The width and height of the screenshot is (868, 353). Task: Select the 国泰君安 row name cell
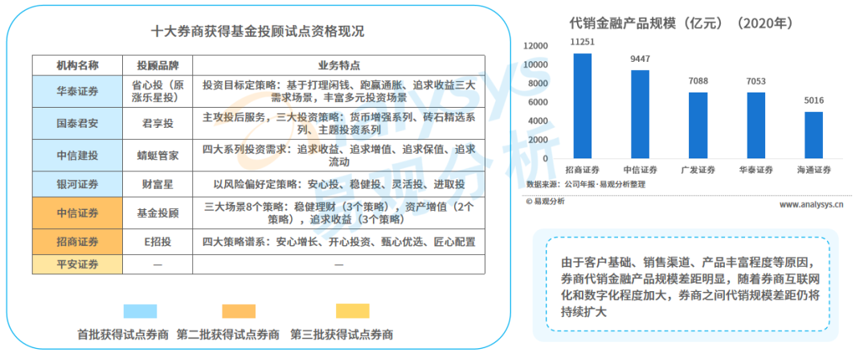(x=77, y=124)
